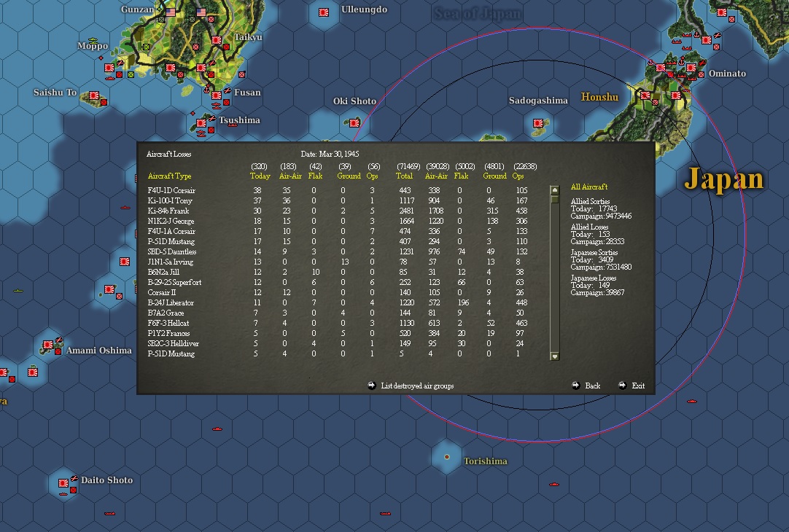Click the losses list scrollbar thumb

554,199
